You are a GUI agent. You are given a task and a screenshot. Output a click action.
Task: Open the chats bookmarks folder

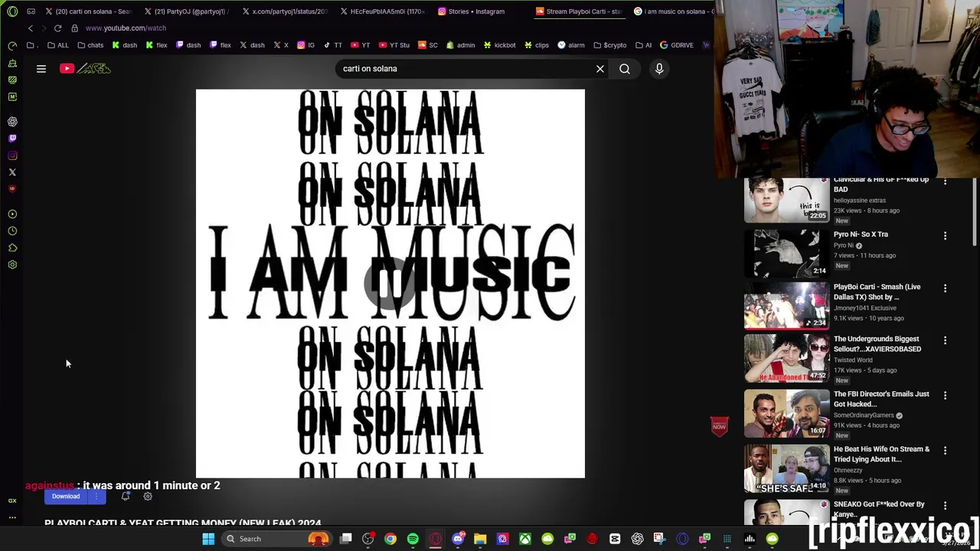pos(90,45)
